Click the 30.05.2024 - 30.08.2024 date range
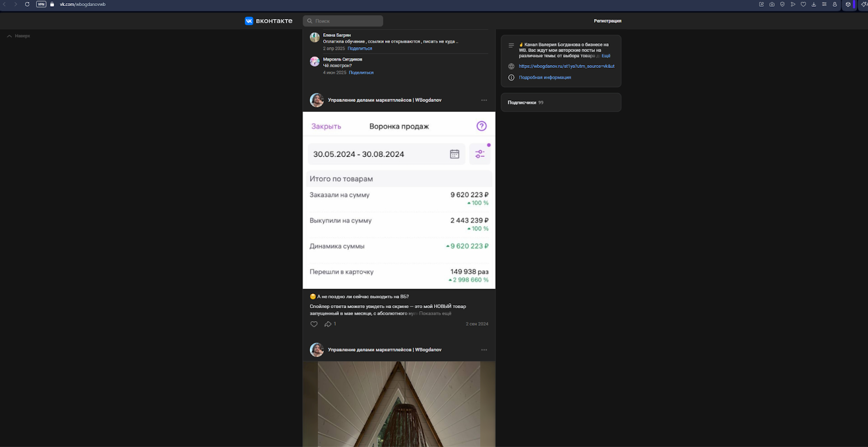 (359, 154)
